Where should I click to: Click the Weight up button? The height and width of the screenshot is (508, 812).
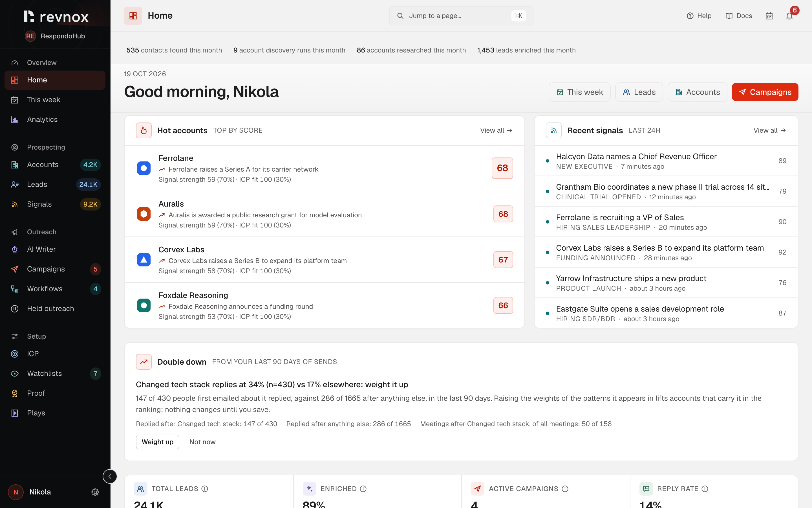[x=157, y=442]
